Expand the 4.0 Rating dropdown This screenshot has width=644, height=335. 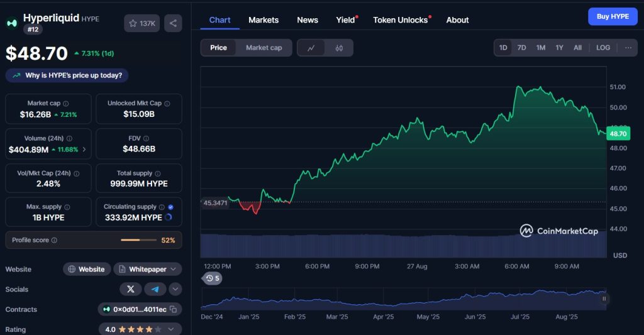[171, 329]
